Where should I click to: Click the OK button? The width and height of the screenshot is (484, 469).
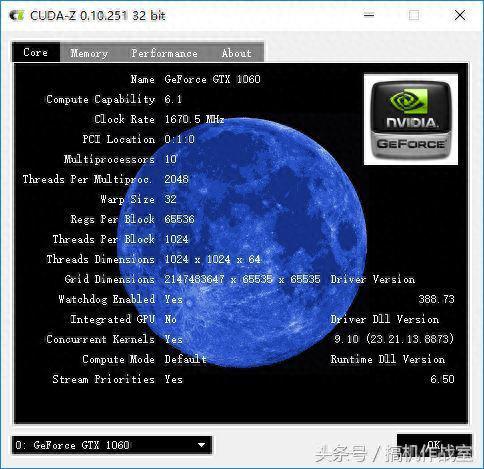tap(434, 444)
